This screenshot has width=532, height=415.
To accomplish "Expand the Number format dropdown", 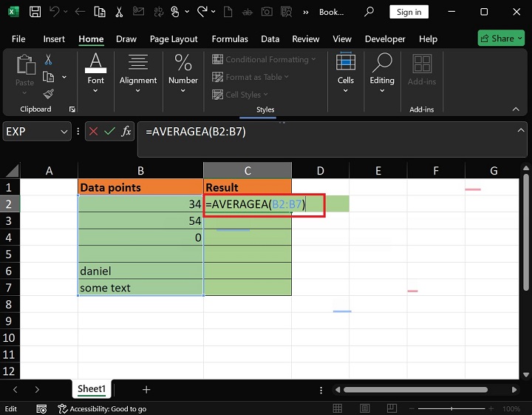I will 183,73.
